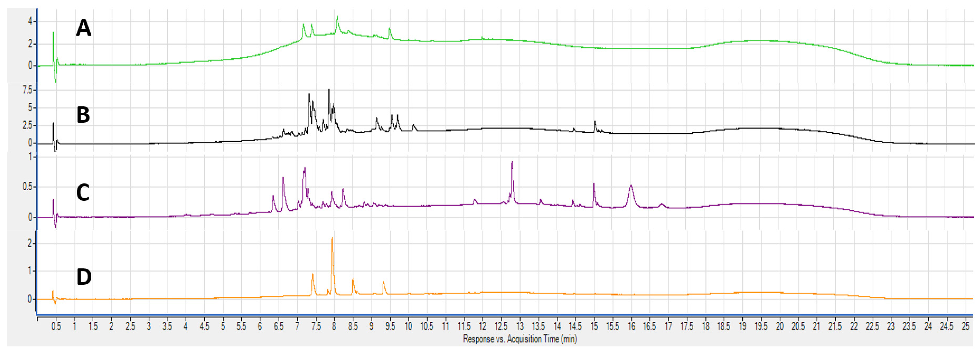Screen dimensions: 980x355
Task: Select green trace peak near 9.5 min
Action: point(390,30)
